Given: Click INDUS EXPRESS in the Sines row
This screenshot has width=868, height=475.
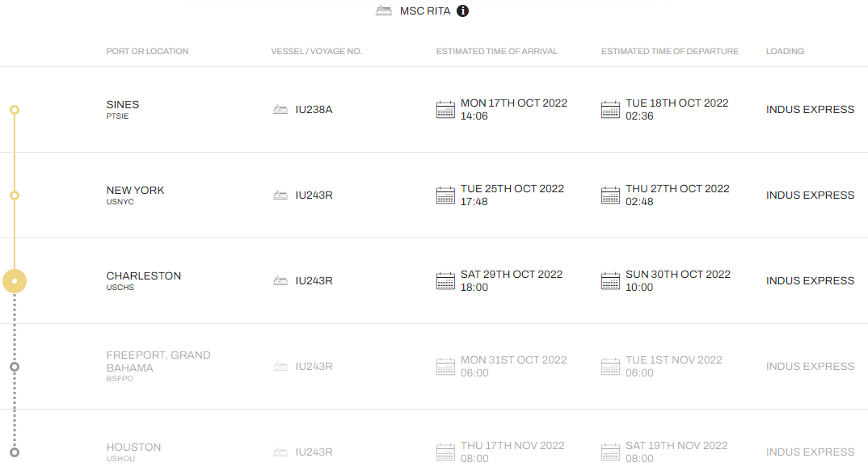Looking at the screenshot, I should [x=810, y=110].
